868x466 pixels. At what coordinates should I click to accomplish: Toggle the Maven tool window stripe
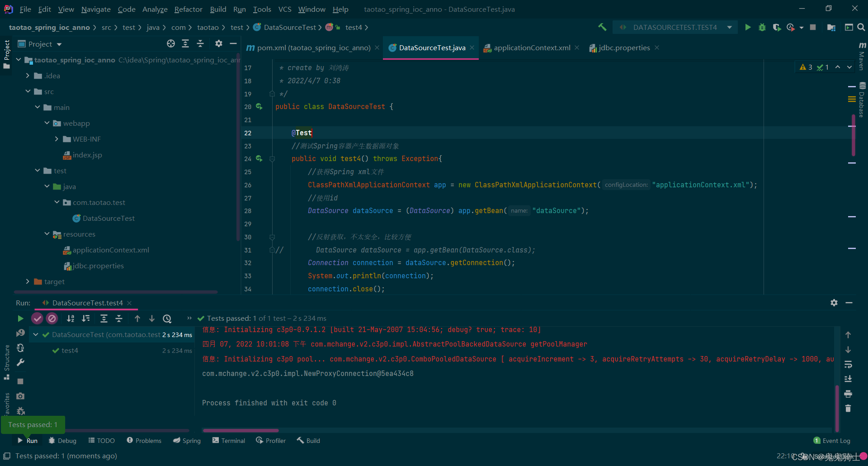862,56
